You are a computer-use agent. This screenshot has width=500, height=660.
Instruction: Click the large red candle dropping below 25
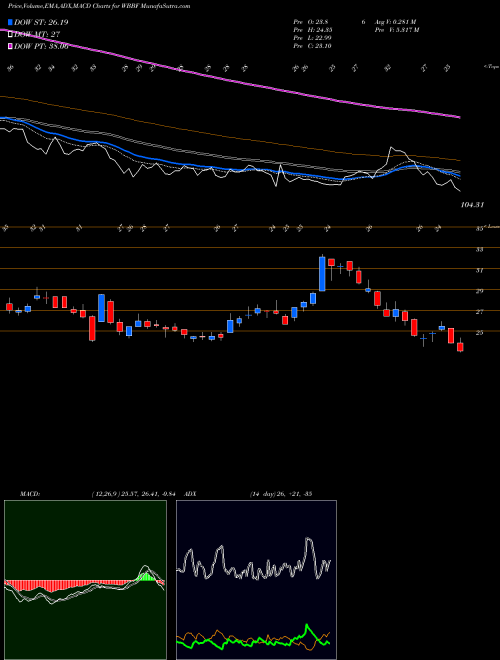(92, 328)
